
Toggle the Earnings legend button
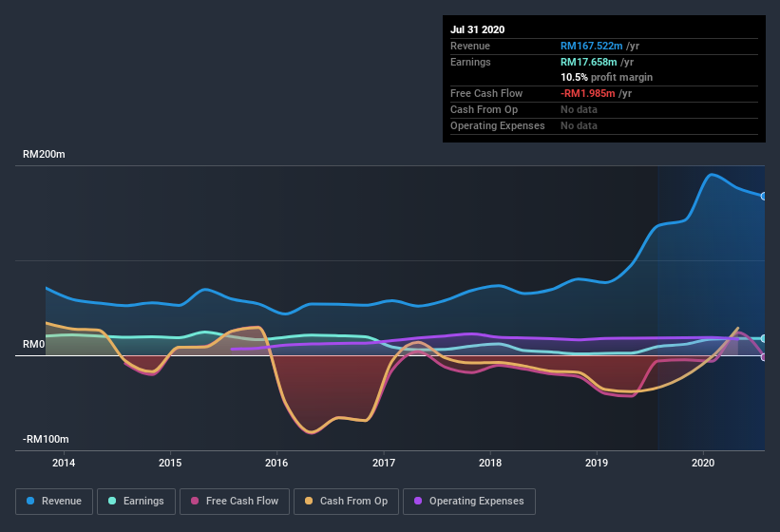click(136, 502)
